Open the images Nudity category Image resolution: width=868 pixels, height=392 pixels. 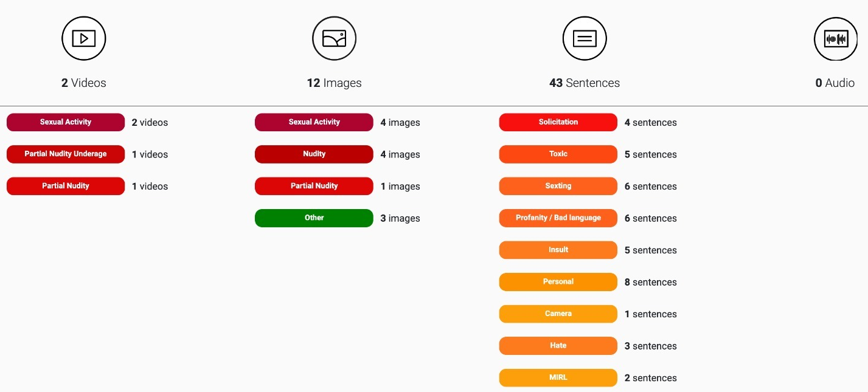point(314,154)
